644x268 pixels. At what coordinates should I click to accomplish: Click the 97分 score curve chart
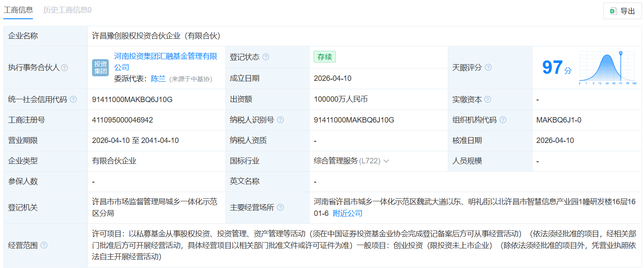click(607, 67)
